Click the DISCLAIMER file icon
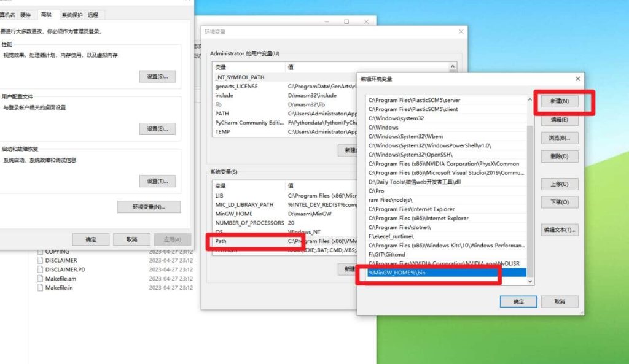This screenshot has width=629, height=364. [41, 260]
